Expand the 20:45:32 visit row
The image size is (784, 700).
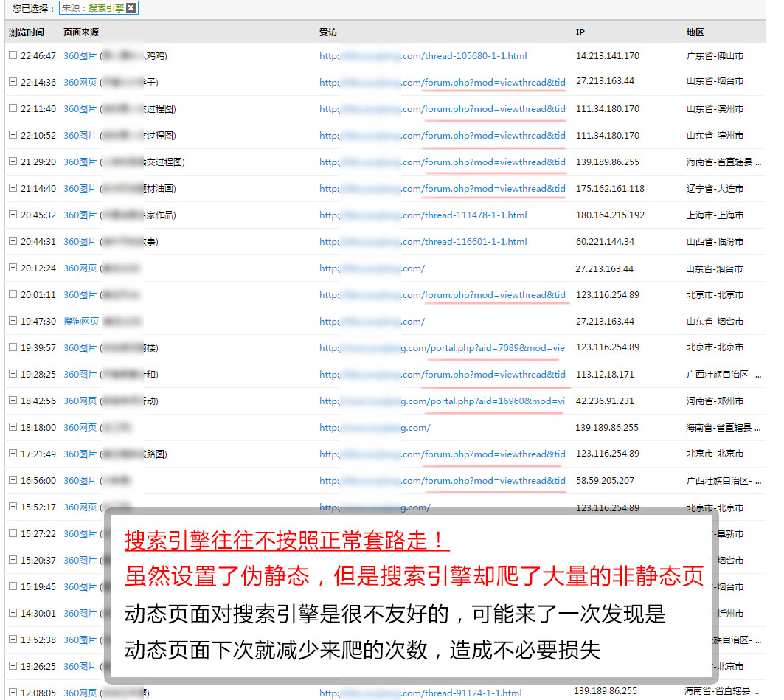point(13,214)
